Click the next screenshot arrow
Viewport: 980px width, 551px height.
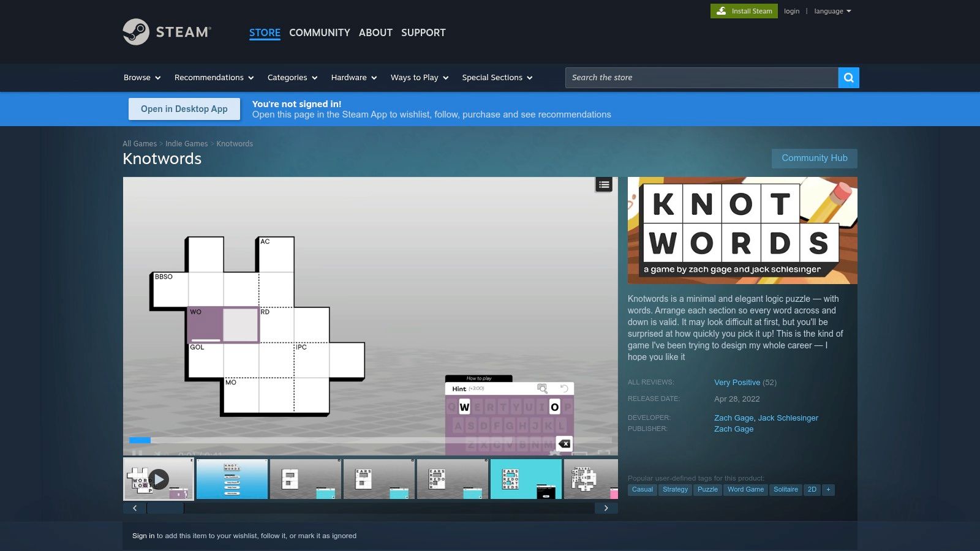tap(606, 508)
